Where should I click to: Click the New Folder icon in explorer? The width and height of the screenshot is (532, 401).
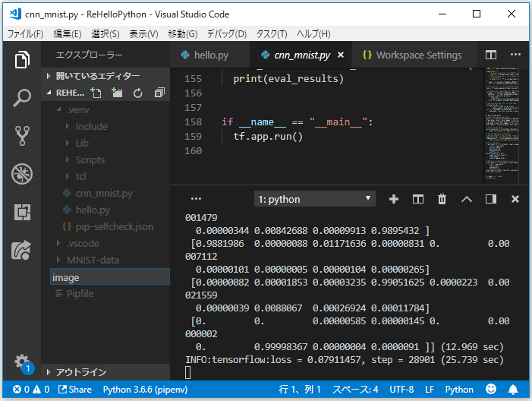[x=117, y=93]
